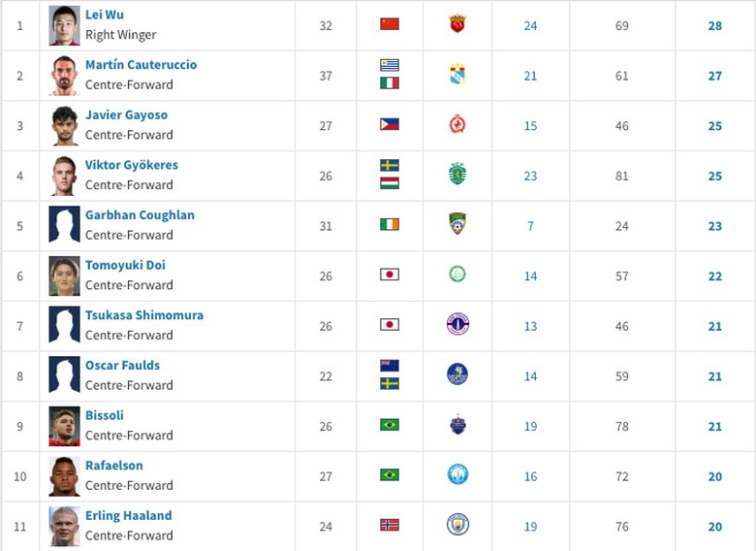Open Viktor Gyökeres' portrait thumbnail
Screen dimensions: 756x551
[65, 176]
